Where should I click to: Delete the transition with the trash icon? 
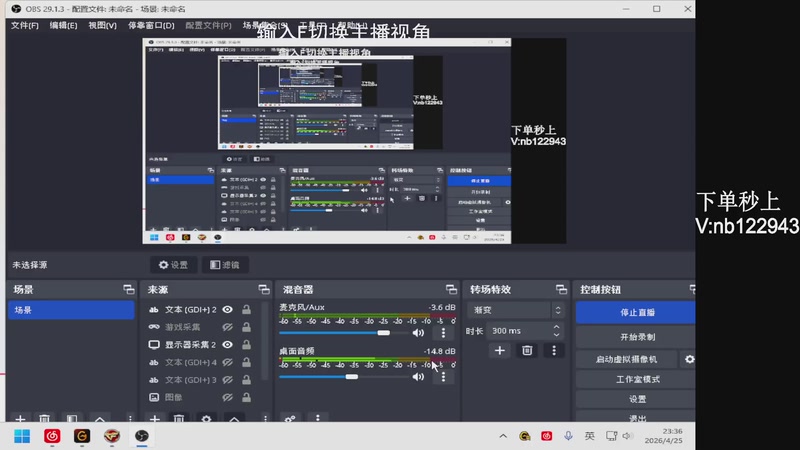(527, 351)
